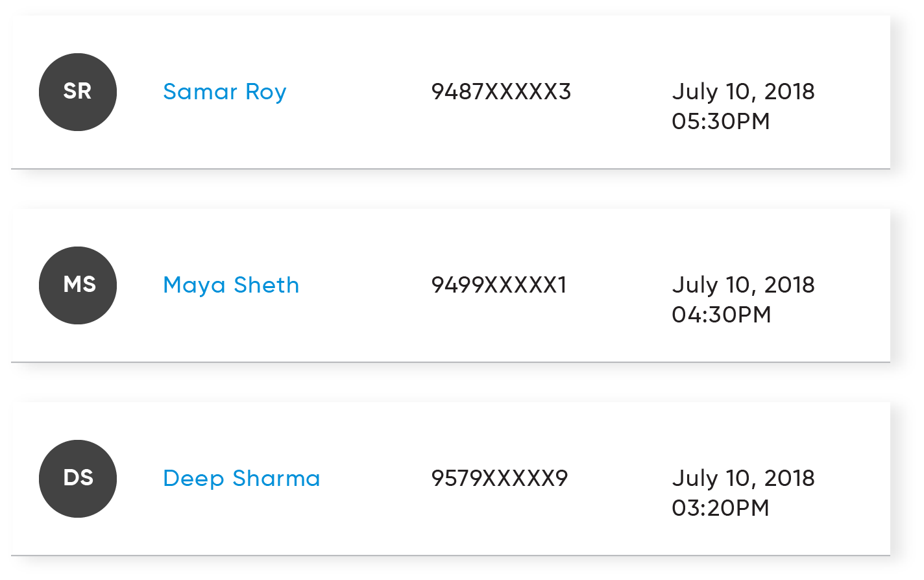Click July 10, 2018 date in Maya Sheth's row

point(744,285)
